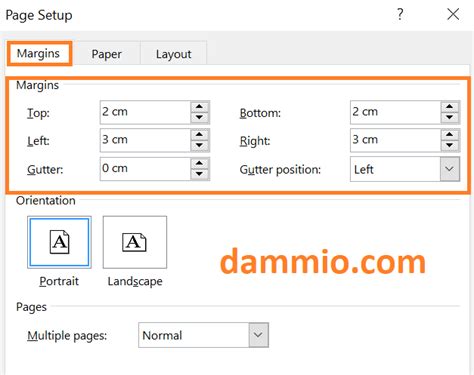The width and height of the screenshot is (474, 375).
Task: Decrease the Gutter value with down arrow
Action: 200,174
